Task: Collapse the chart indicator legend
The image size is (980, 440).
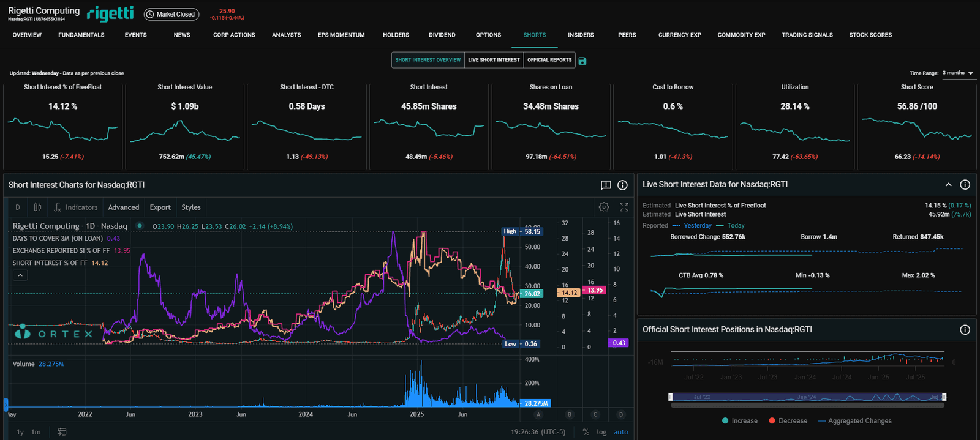Action: (20, 275)
